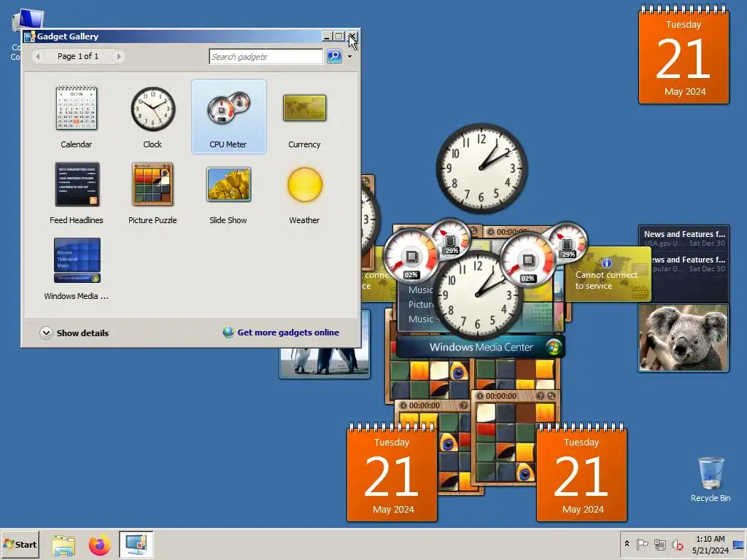
Task: Go to the next gallery page
Action: point(118,56)
